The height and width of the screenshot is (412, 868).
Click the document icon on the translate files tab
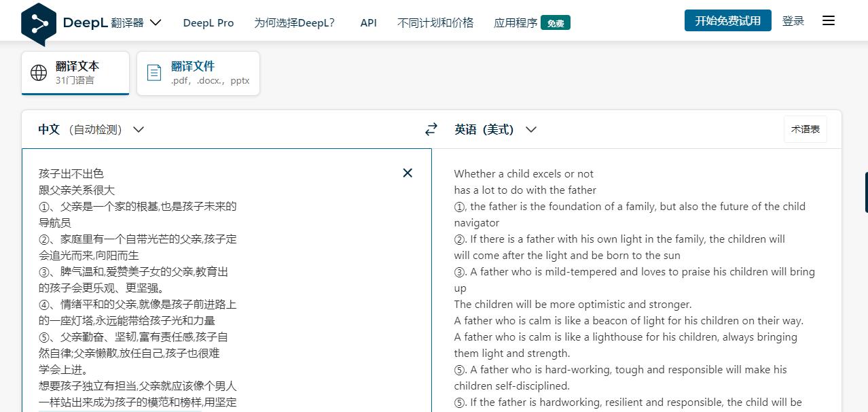pos(153,72)
